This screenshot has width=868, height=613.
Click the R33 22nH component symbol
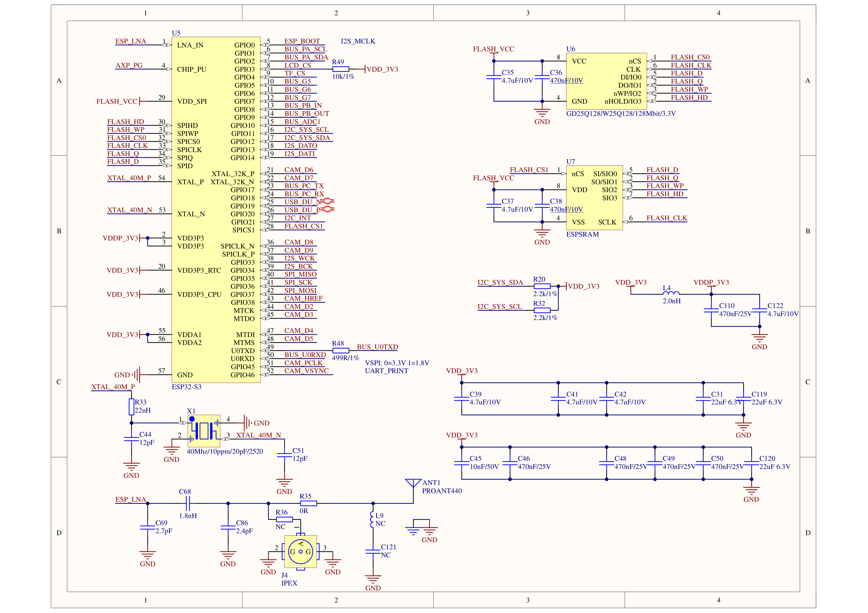click(x=132, y=407)
